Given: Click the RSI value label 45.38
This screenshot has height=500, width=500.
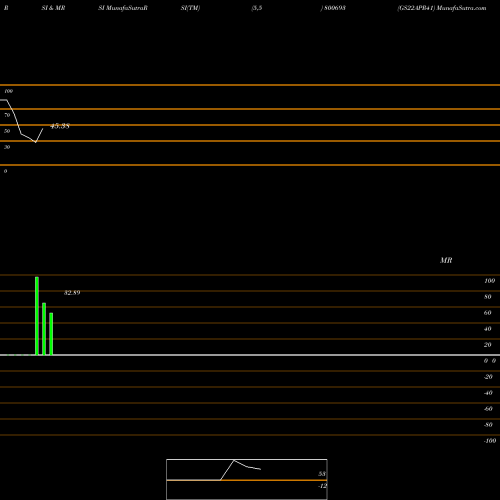Looking at the screenshot, I should click(x=60, y=126).
